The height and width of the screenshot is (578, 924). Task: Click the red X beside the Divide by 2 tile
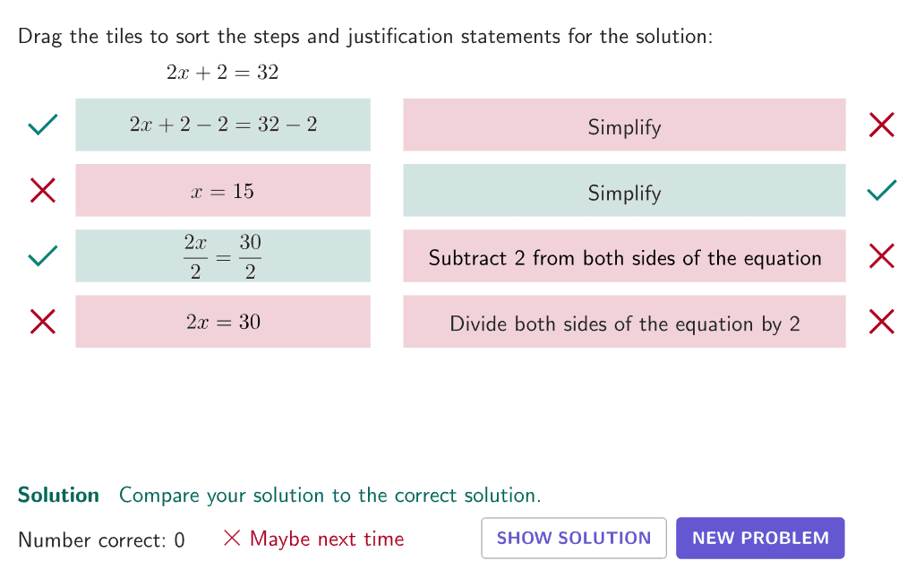(881, 322)
